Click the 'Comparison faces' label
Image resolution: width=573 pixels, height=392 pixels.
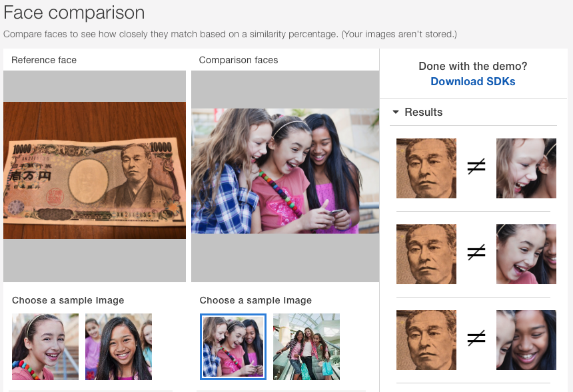[239, 60]
